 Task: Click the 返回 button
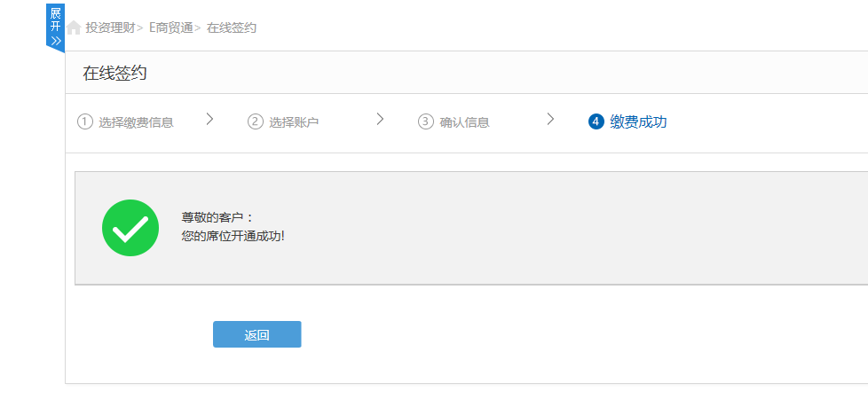(256, 334)
